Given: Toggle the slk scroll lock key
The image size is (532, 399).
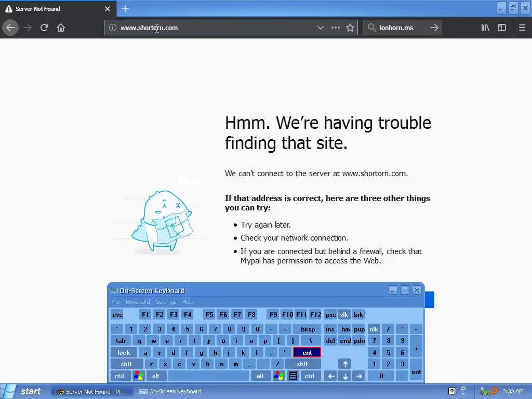Looking at the screenshot, I should point(344,315).
